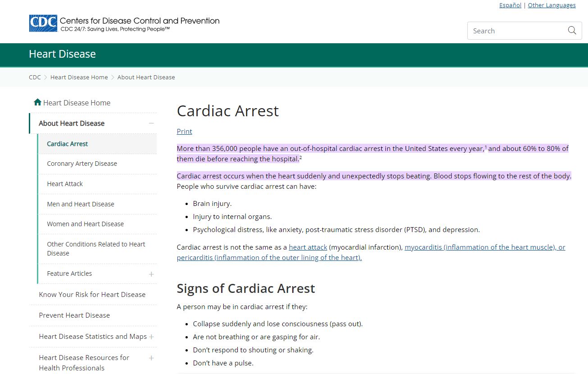This screenshot has width=588, height=374.
Task: Open Women and Heart Disease
Action: pyautogui.click(x=86, y=224)
